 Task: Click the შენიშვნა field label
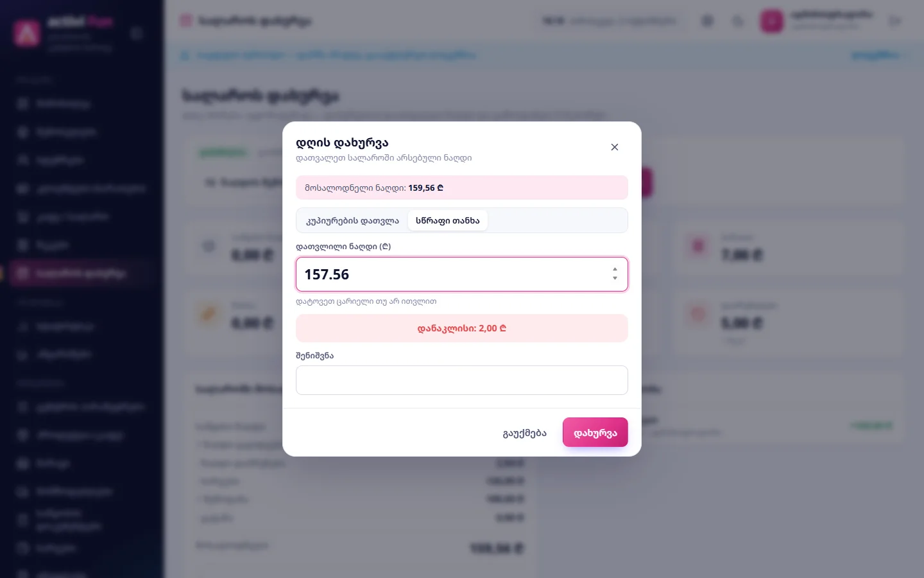pos(314,356)
